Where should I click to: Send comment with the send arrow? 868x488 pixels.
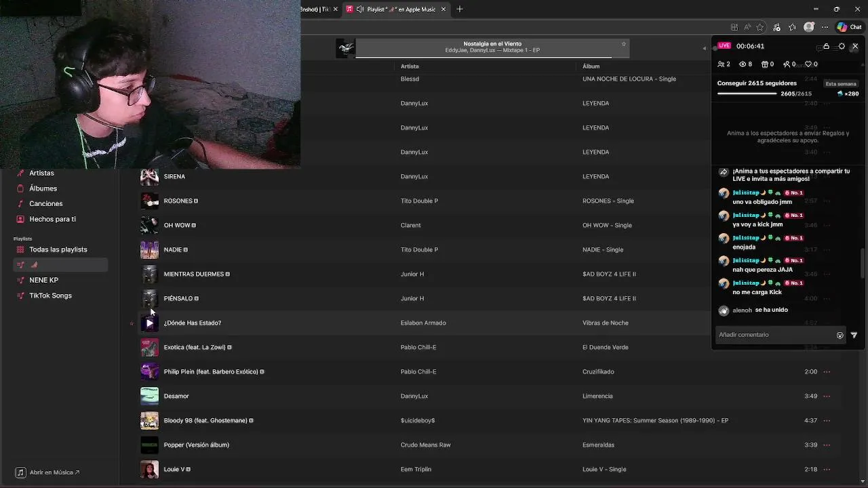(x=854, y=335)
